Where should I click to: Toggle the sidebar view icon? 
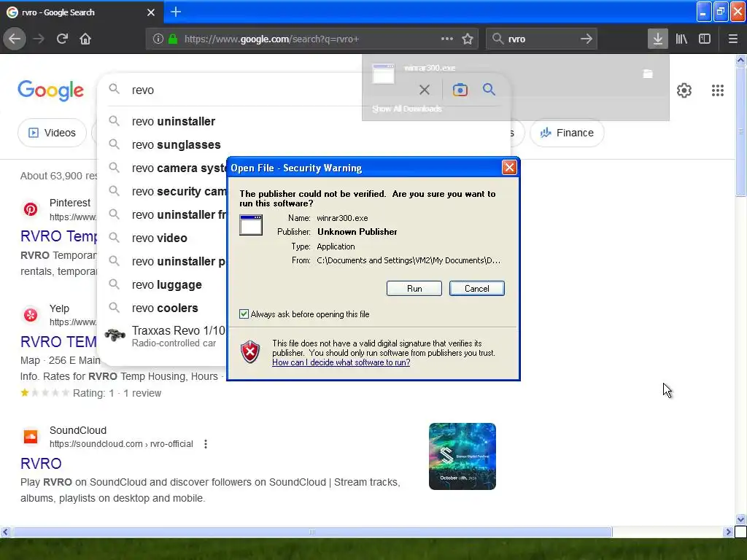705,39
